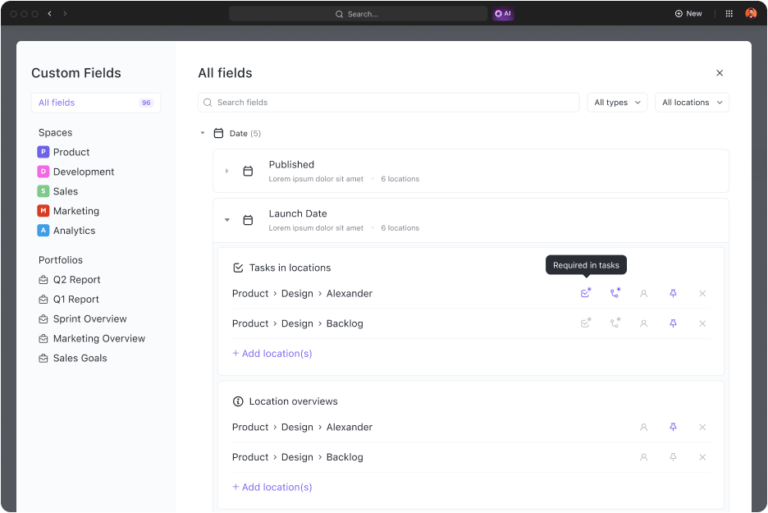Toggle pin icon in overviews Backlog row
768x513 pixels.
[x=673, y=457]
